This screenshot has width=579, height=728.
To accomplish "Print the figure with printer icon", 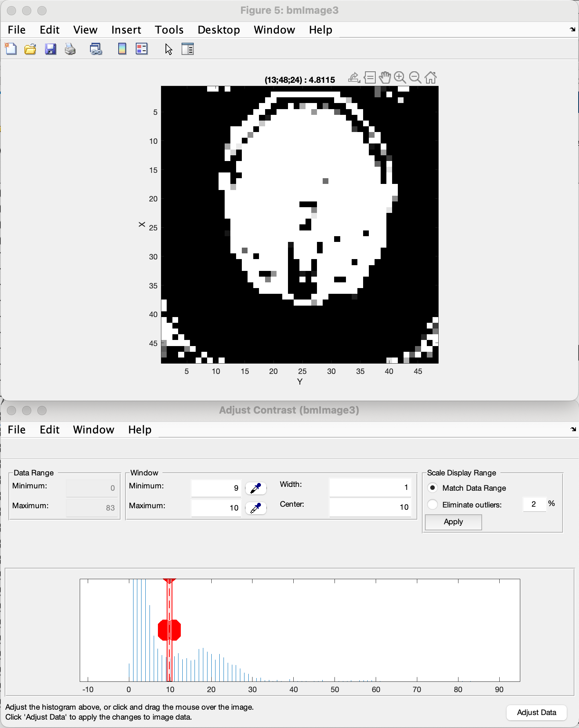I will (70, 49).
